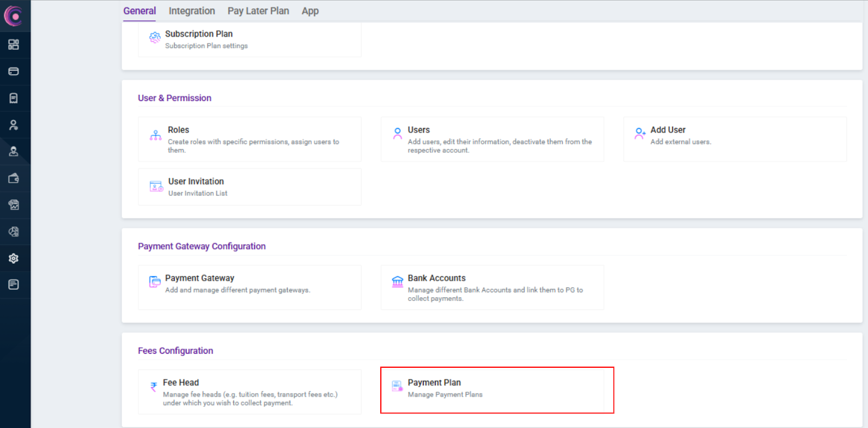Image resolution: width=868 pixels, height=428 pixels.
Task: Open the Users management card
Action: tap(492, 139)
